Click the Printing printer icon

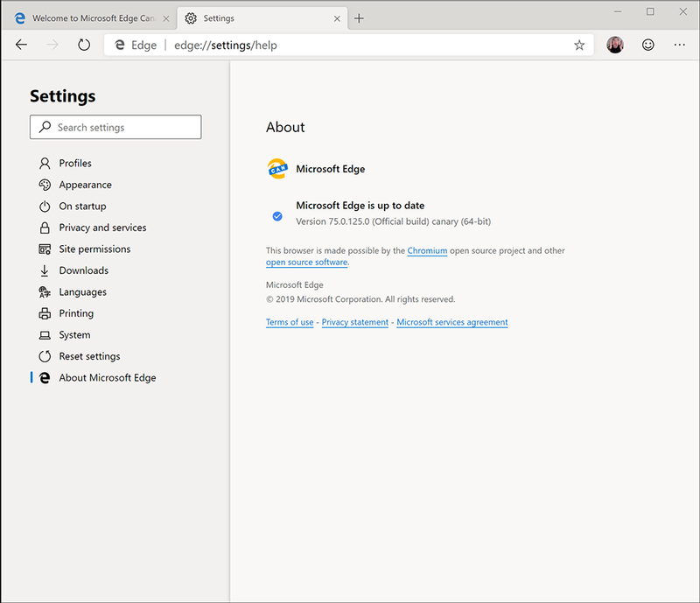(x=43, y=312)
